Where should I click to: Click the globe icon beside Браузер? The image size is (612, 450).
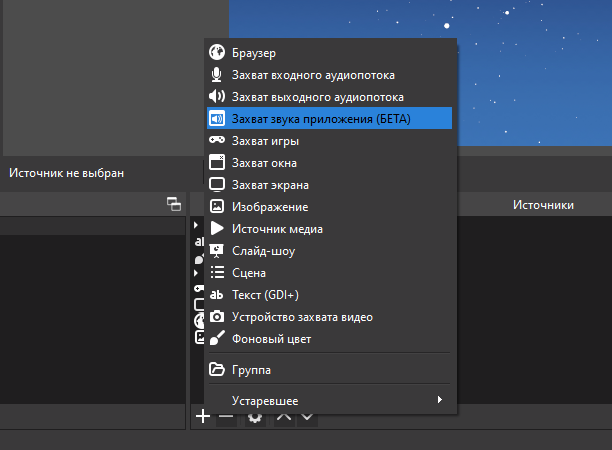(217, 52)
